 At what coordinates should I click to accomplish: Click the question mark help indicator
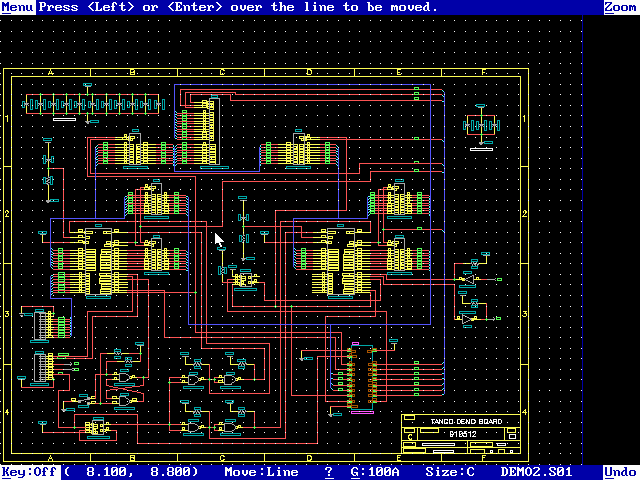tap(329, 472)
